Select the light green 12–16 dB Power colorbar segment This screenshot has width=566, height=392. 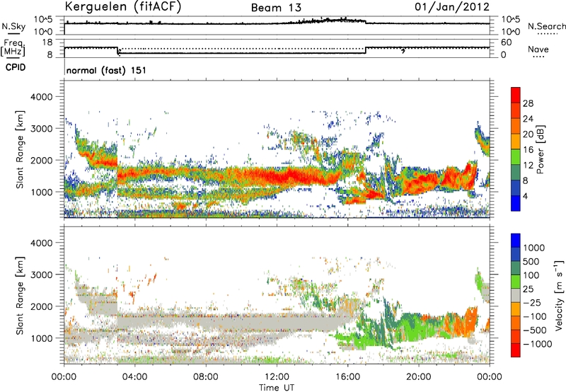pos(516,157)
